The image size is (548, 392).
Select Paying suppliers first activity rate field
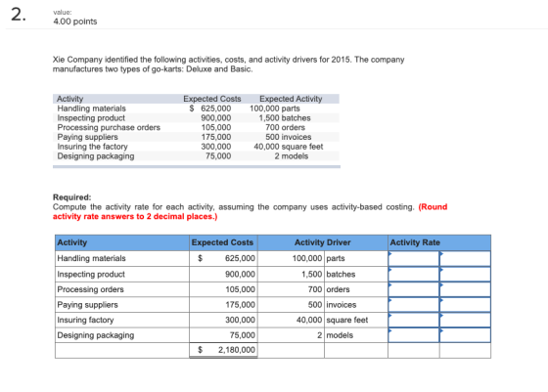coord(413,305)
